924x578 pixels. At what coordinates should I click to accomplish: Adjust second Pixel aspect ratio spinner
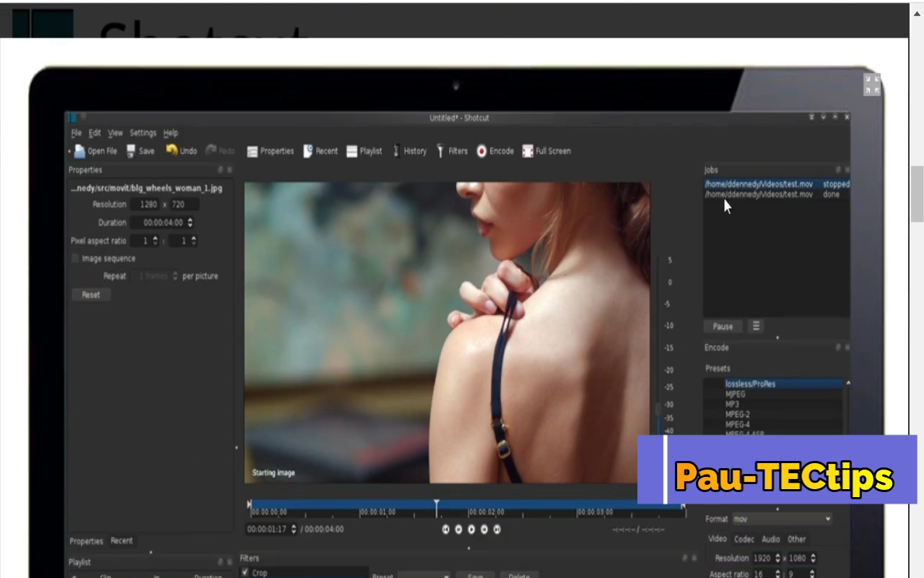click(x=193, y=241)
